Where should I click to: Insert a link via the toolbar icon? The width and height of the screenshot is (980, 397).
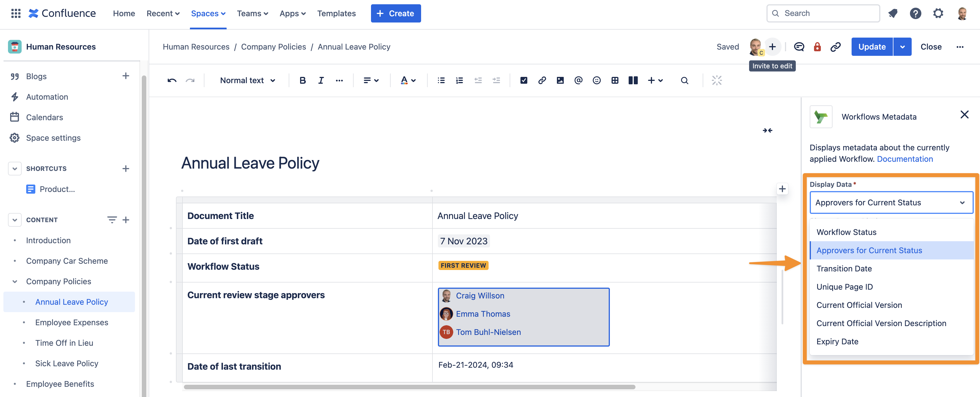(x=542, y=80)
